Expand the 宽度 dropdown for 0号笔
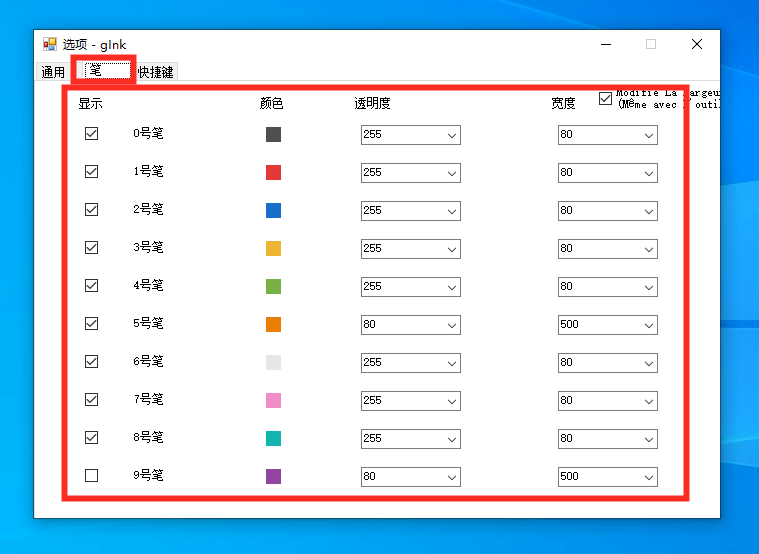Screen dimensions: 759x554 pos(607,135)
